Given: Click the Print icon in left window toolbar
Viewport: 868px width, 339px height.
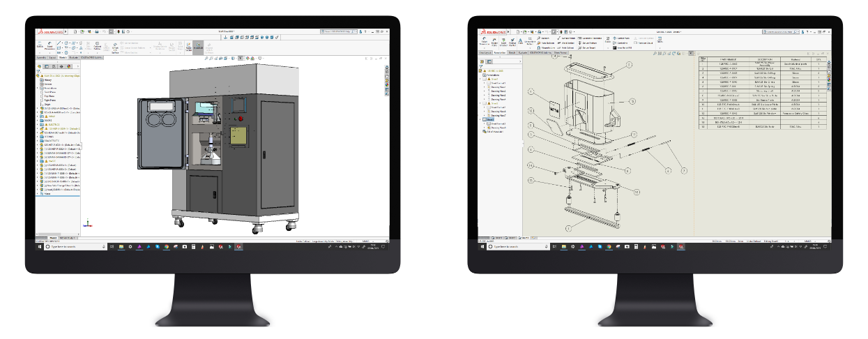Looking at the screenshot, I should click(96, 31).
